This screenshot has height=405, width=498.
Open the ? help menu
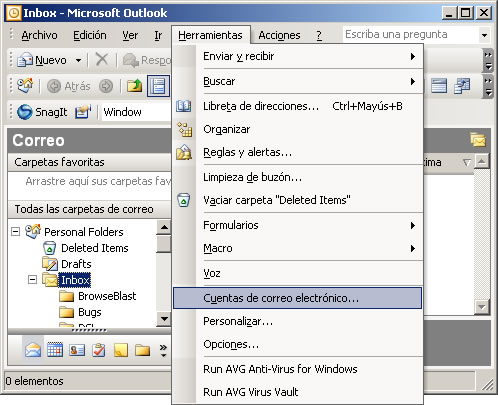click(x=319, y=35)
